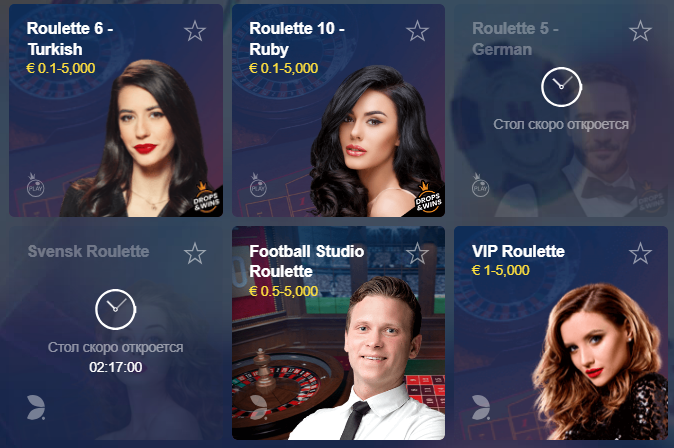The image size is (674, 448).
Task: Click the clock icon on Roulette 5 - German
Action: point(561,87)
